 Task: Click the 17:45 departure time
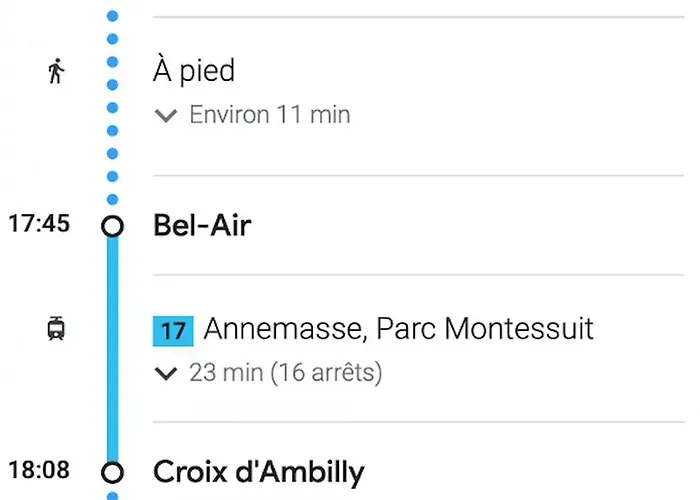[x=39, y=224]
